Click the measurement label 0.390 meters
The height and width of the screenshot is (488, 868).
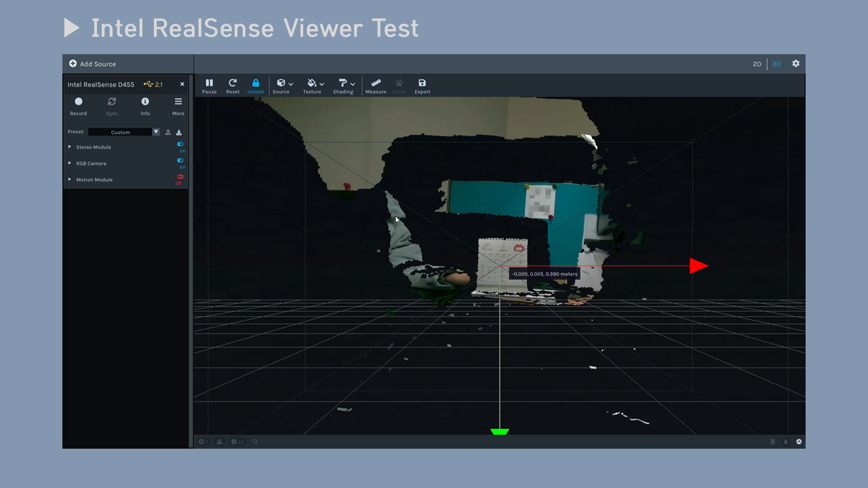coord(545,274)
